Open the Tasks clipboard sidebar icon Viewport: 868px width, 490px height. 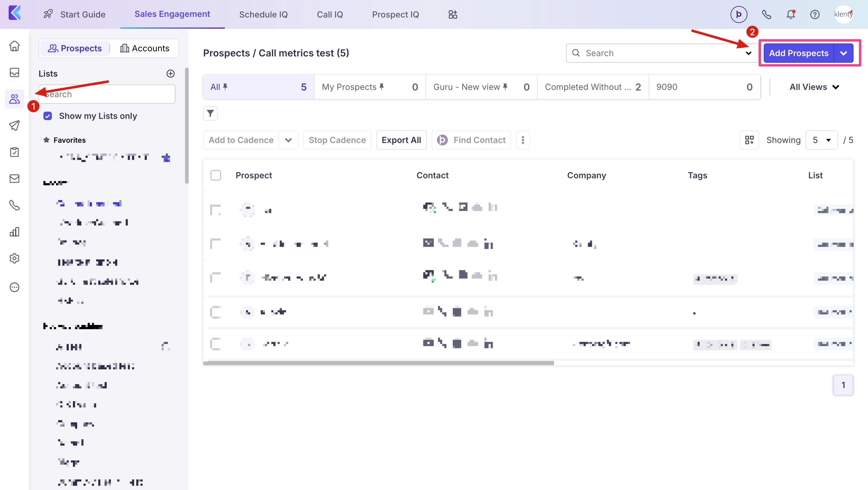14,152
